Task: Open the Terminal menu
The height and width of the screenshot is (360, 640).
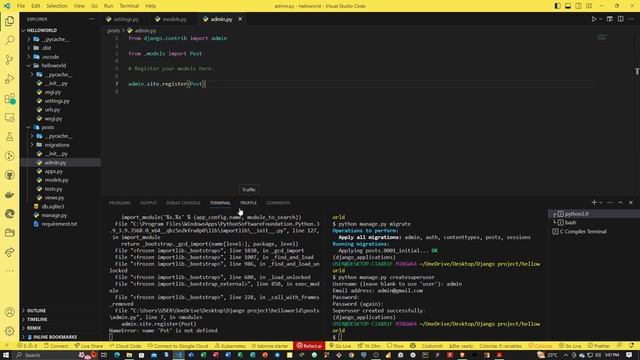Action: tap(129, 6)
